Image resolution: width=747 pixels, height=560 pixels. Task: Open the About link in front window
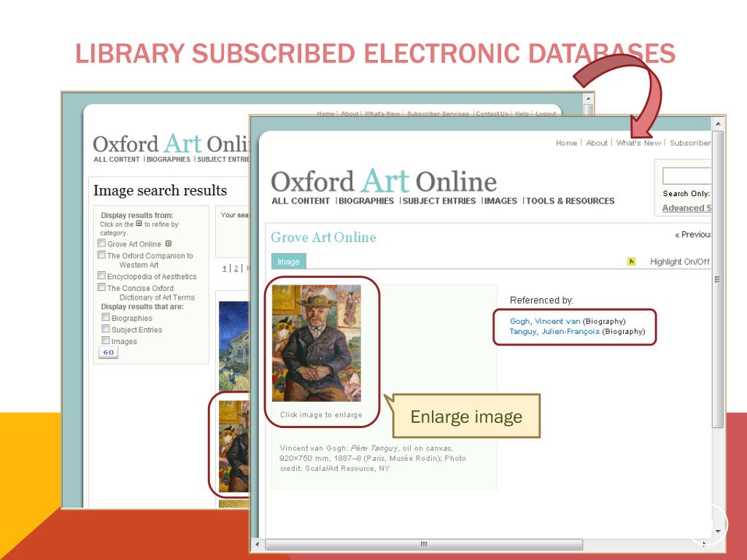pos(597,143)
